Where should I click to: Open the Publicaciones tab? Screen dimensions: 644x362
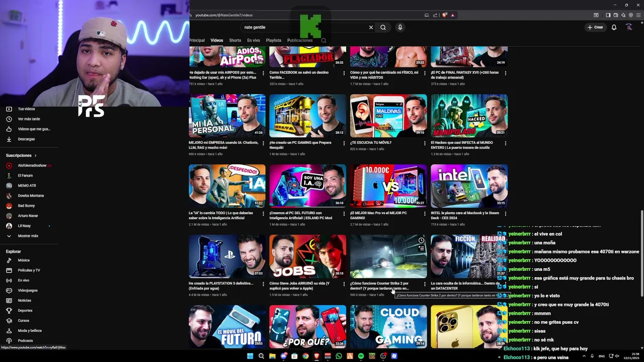click(x=300, y=40)
